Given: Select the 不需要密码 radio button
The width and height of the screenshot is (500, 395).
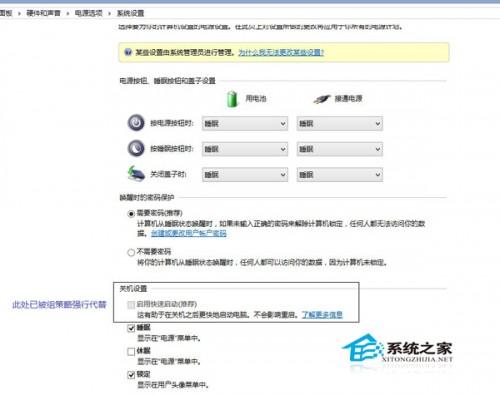Looking at the screenshot, I should point(131,252).
